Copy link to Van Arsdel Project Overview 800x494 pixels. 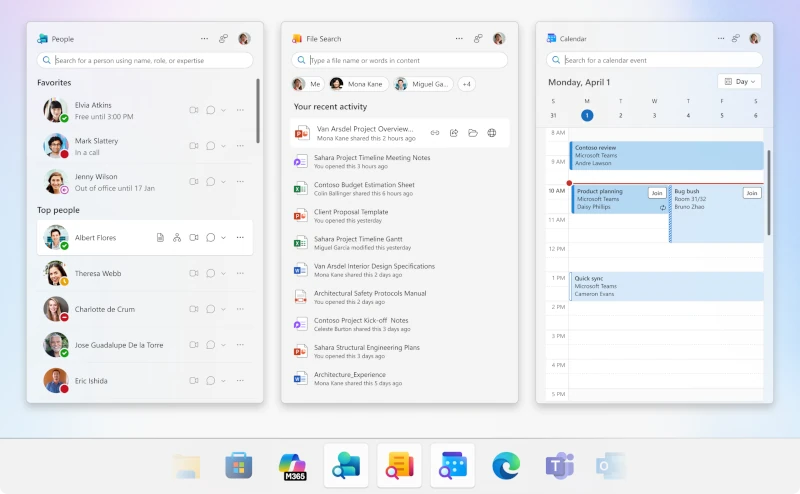(435, 133)
